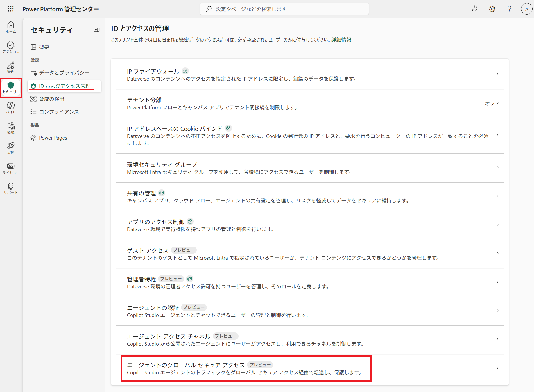Screen dimensions: 534x392
Task: Go to ホーム in the left rail
Action: click(11, 27)
